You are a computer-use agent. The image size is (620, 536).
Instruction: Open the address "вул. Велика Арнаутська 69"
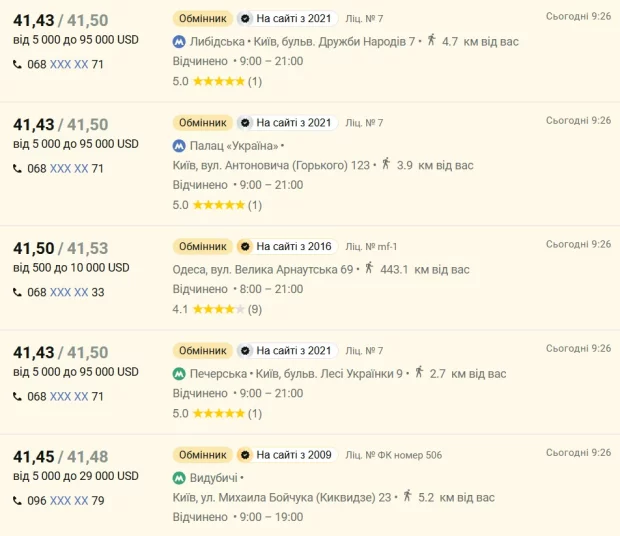281,269
